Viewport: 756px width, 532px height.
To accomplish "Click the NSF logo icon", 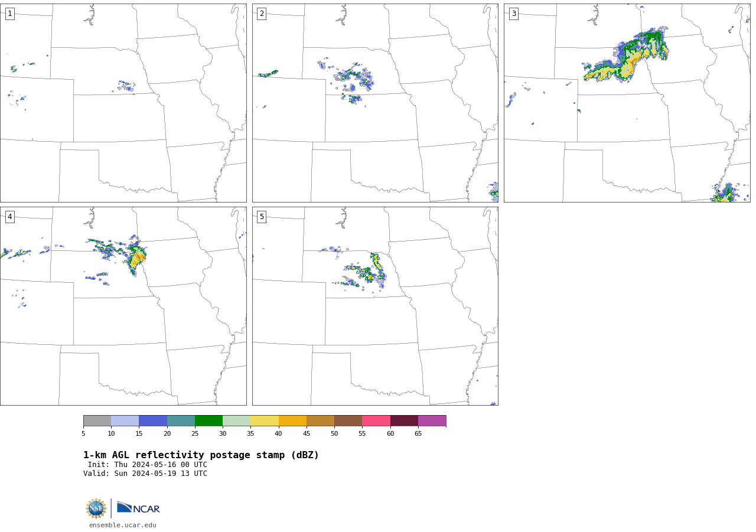I will tap(96, 508).
